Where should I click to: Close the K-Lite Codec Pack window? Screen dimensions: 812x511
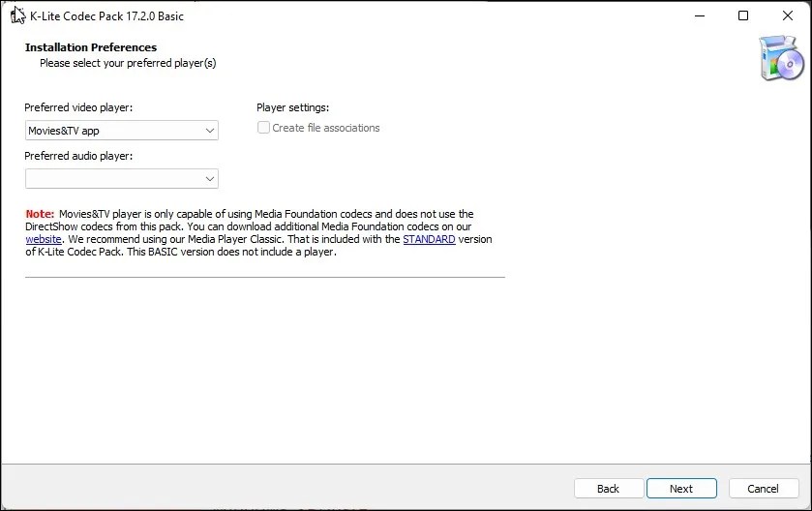point(787,15)
